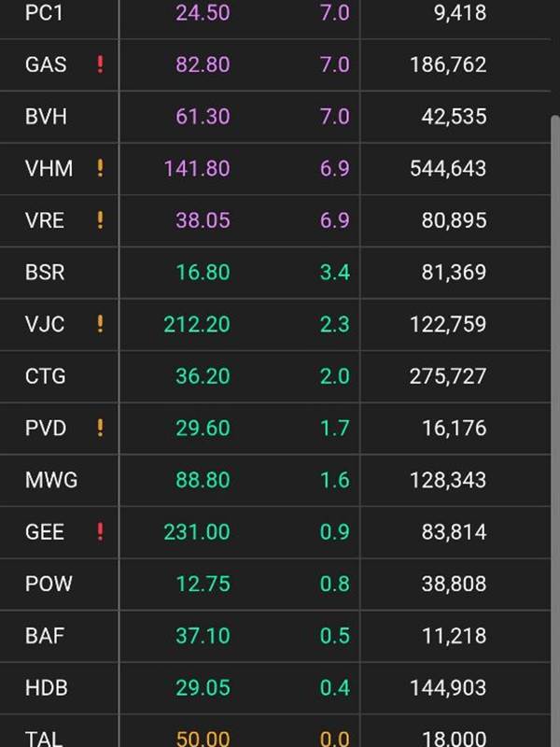Screen dimensions: 560x747
Task: Click the BSR percent change 3.4
Action: (335, 273)
